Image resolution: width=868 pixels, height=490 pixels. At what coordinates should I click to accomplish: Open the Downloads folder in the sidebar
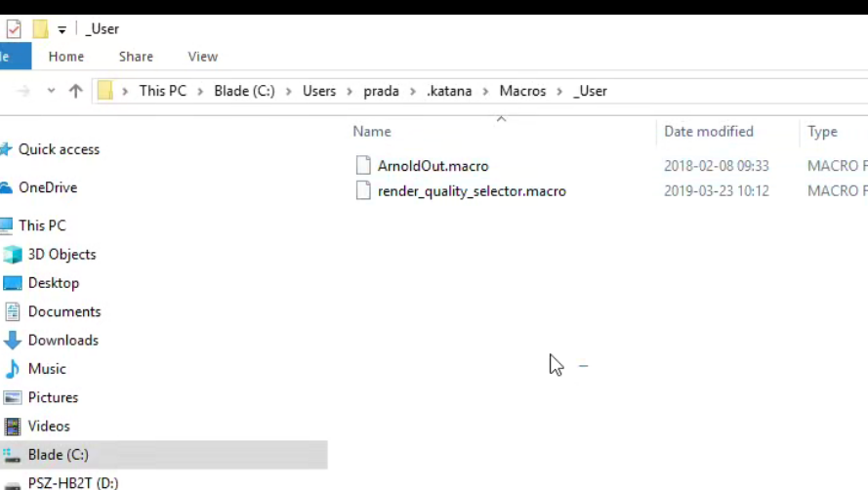coord(62,340)
